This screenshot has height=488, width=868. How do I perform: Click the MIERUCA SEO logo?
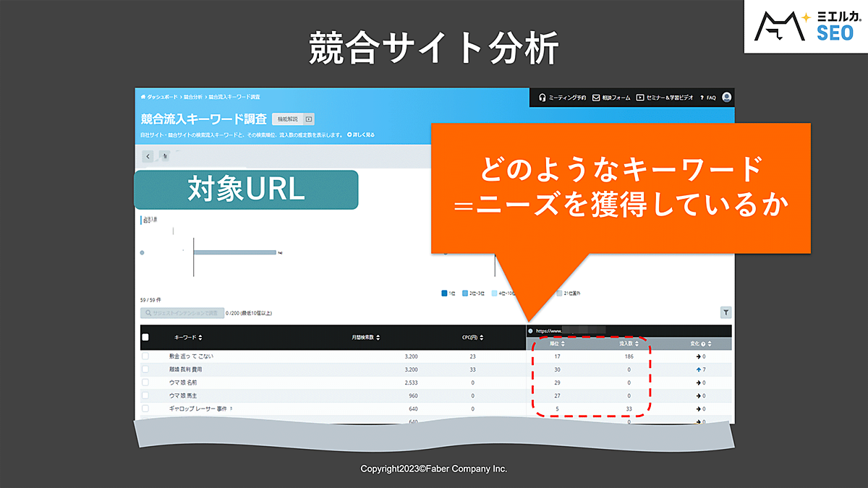tap(806, 26)
